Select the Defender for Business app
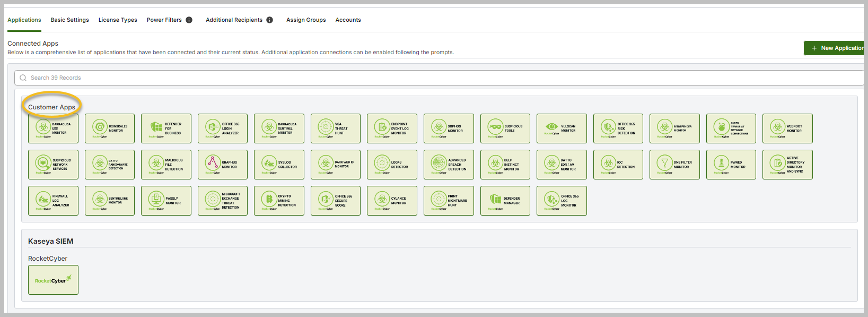868x317 pixels. (166, 128)
